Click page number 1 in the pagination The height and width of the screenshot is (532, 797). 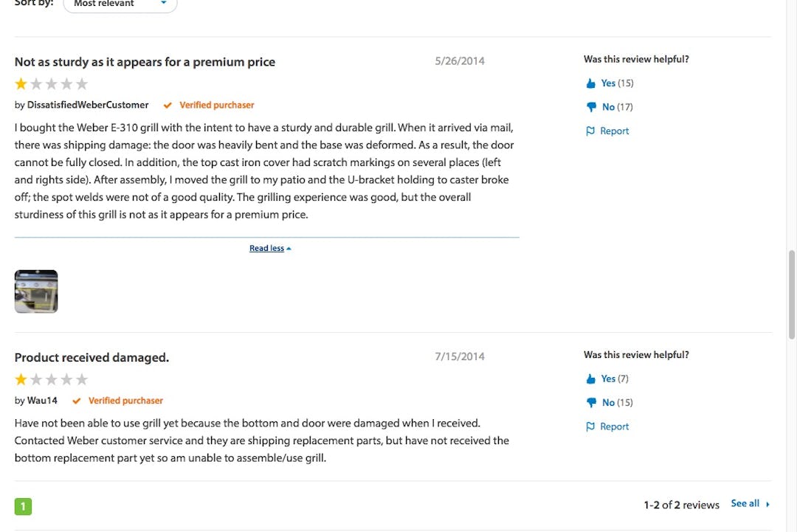pyautogui.click(x=22, y=506)
